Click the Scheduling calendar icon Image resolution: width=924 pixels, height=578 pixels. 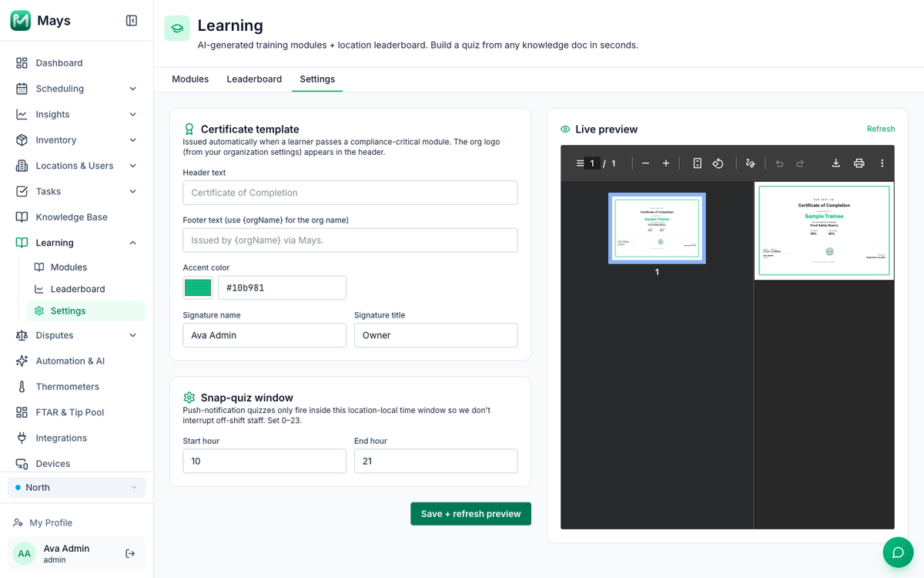click(x=22, y=89)
